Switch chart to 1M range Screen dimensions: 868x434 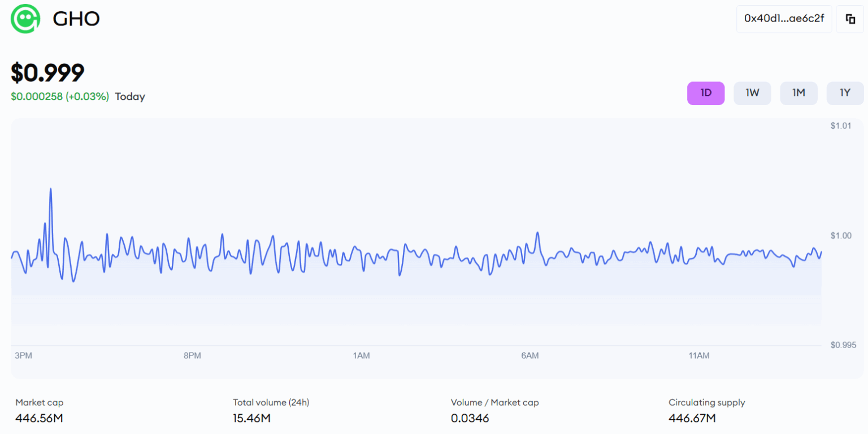(798, 93)
